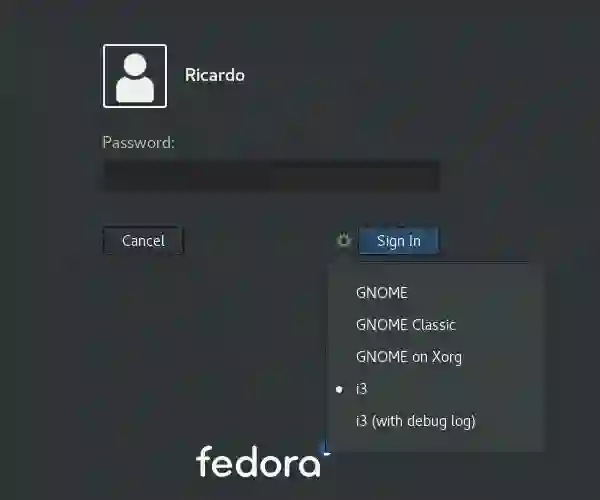Choose the i3 session option
This screenshot has width=600, height=500.
coord(436,389)
